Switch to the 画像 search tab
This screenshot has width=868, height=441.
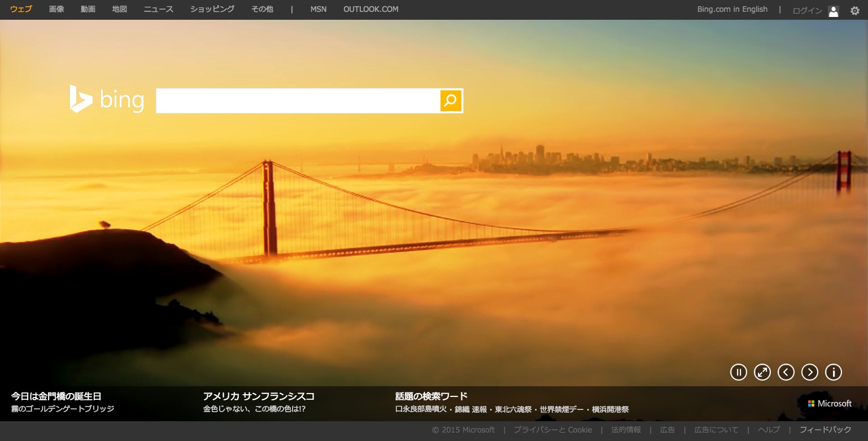[56, 10]
